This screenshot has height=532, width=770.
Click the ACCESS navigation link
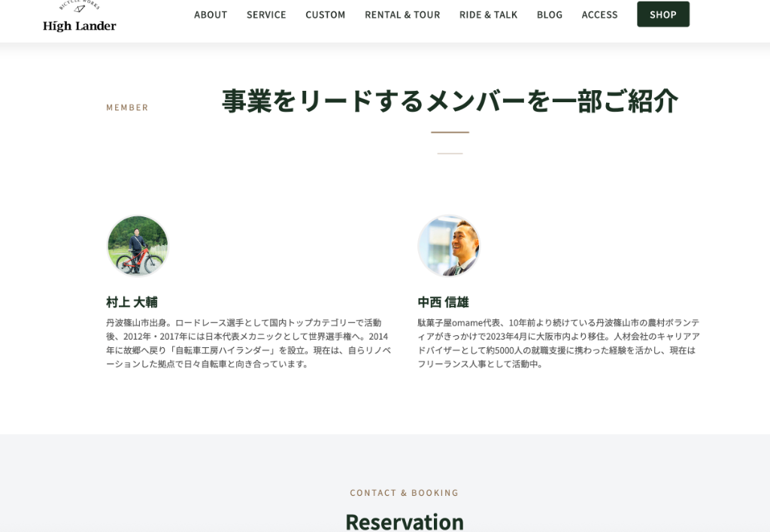599,14
